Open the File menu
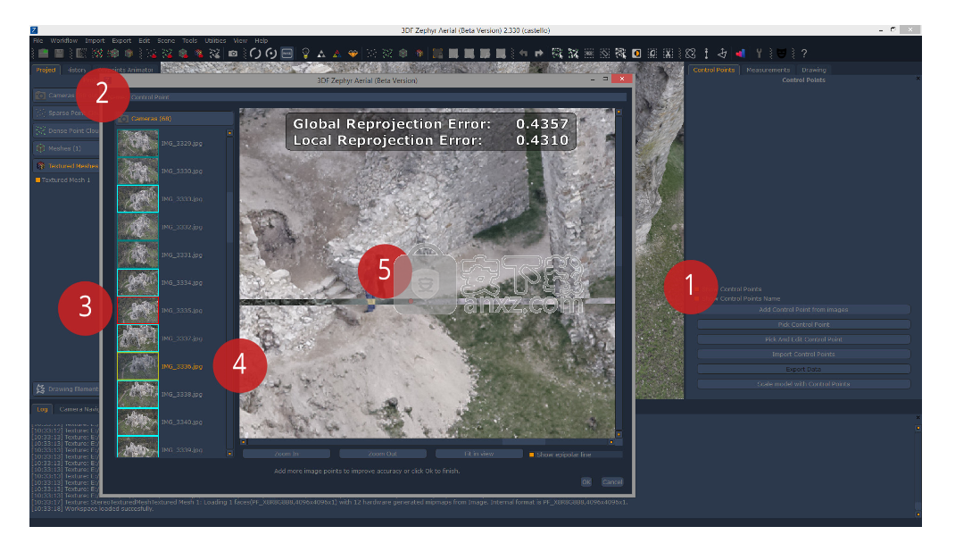Image resolution: width=980 pixels, height=560 pixels. [38, 40]
